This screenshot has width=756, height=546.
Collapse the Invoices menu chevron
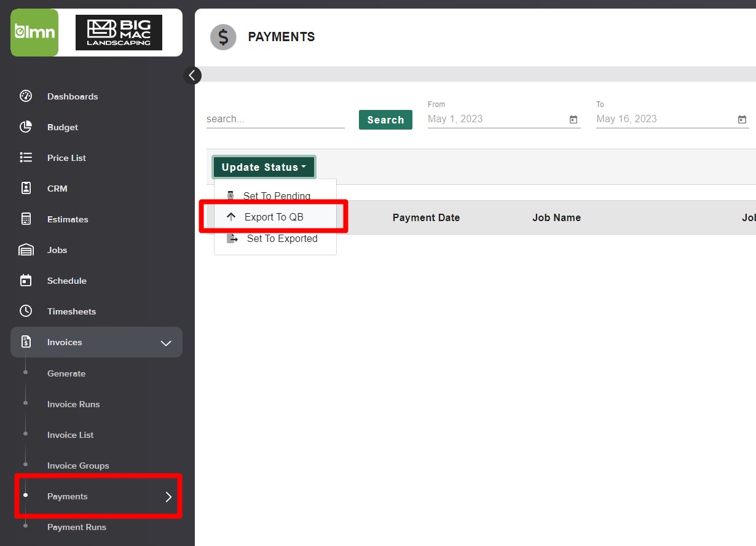tap(166, 343)
